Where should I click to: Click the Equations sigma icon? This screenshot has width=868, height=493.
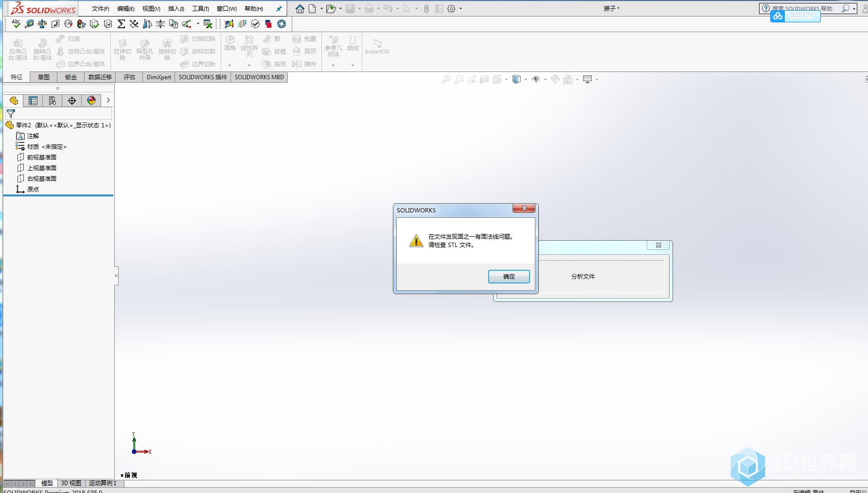coord(121,24)
